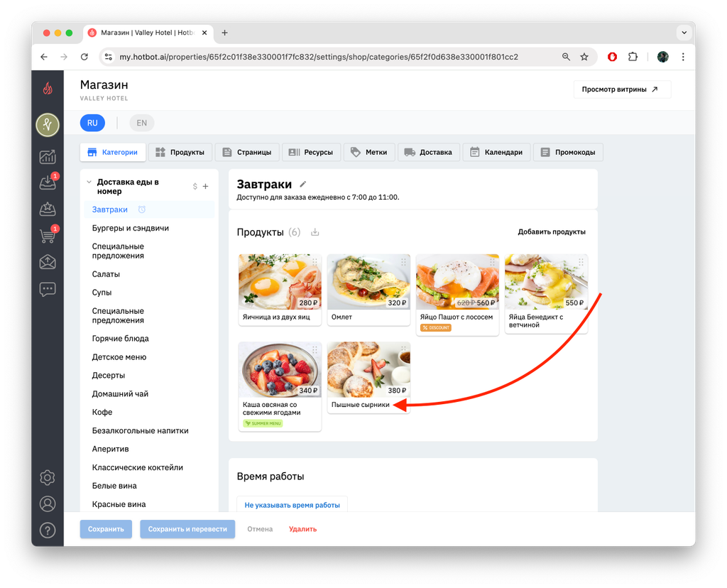This screenshot has width=727, height=588.
Task: Select Десерты category in the list
Action: point(109,375)
